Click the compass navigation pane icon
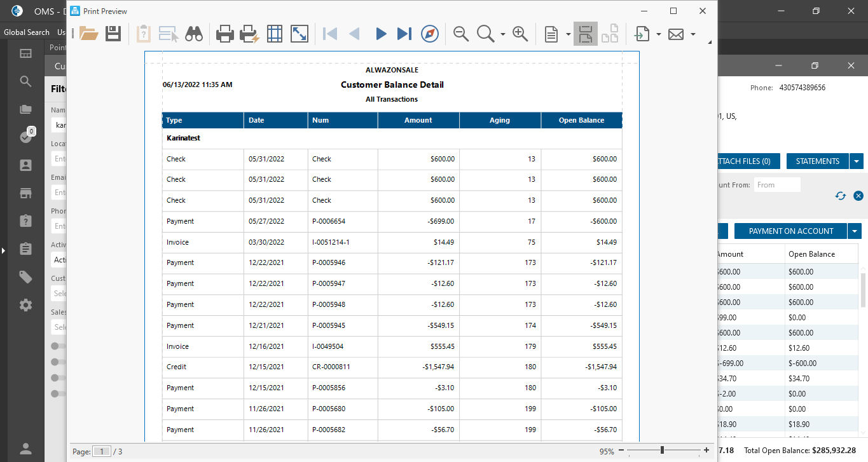 click(430, 34)
